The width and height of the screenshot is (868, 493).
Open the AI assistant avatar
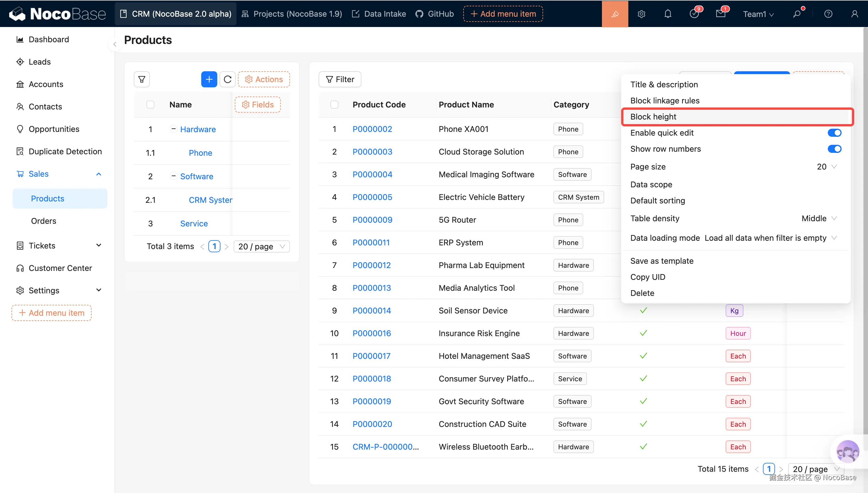click(847, 451)
